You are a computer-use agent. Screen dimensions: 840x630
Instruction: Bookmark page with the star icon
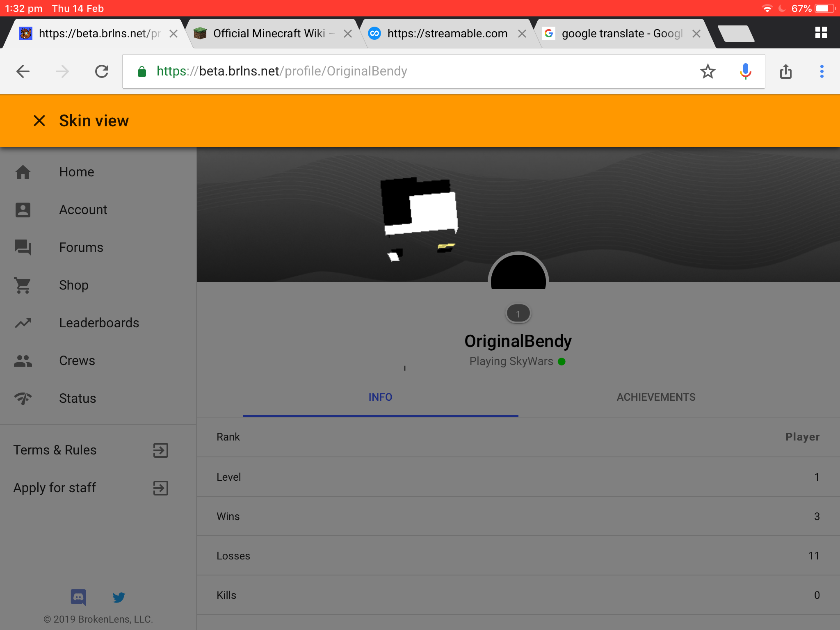pyautogui.click(x=708, y=71)
